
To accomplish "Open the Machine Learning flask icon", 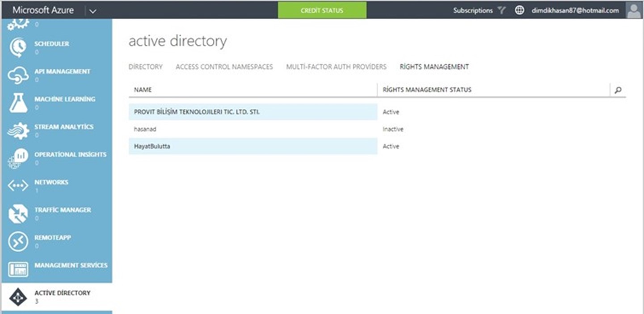I will pos(18,103).
